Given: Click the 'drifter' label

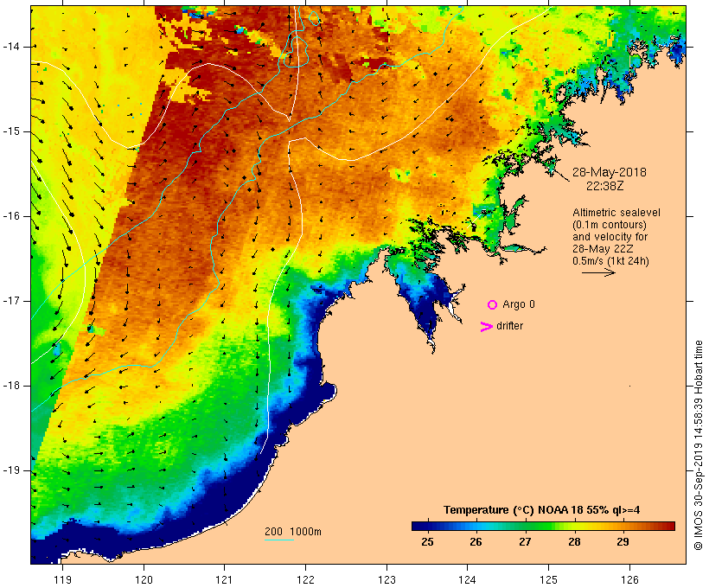Looking at the screenshot, I should click(x=509, y=326).
